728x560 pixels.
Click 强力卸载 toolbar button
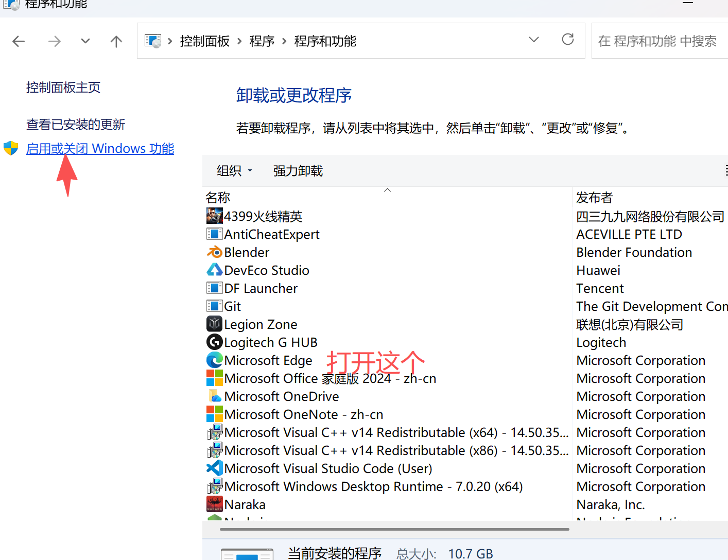[x=298, y=171]
